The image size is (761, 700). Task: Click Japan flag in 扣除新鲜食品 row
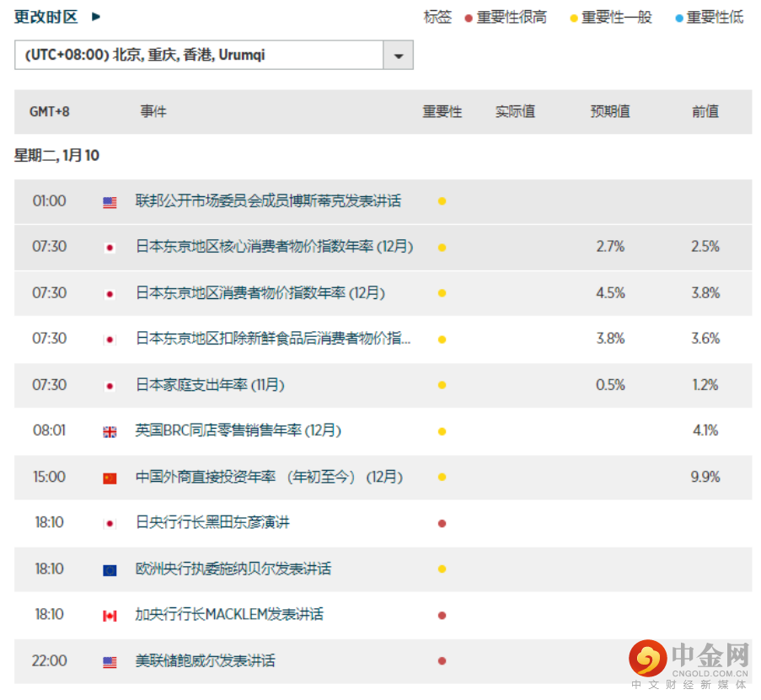[x=110, y=339]
